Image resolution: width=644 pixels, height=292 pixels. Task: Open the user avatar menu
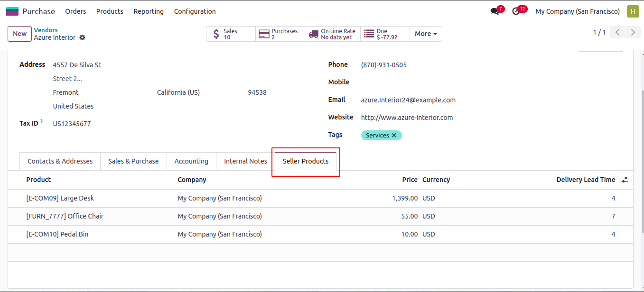point(633,11)
